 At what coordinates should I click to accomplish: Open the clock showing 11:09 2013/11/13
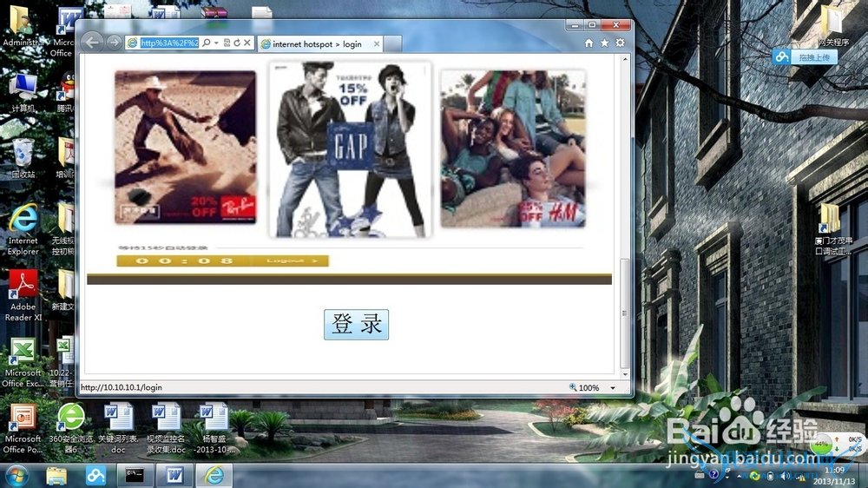(834, 476)
